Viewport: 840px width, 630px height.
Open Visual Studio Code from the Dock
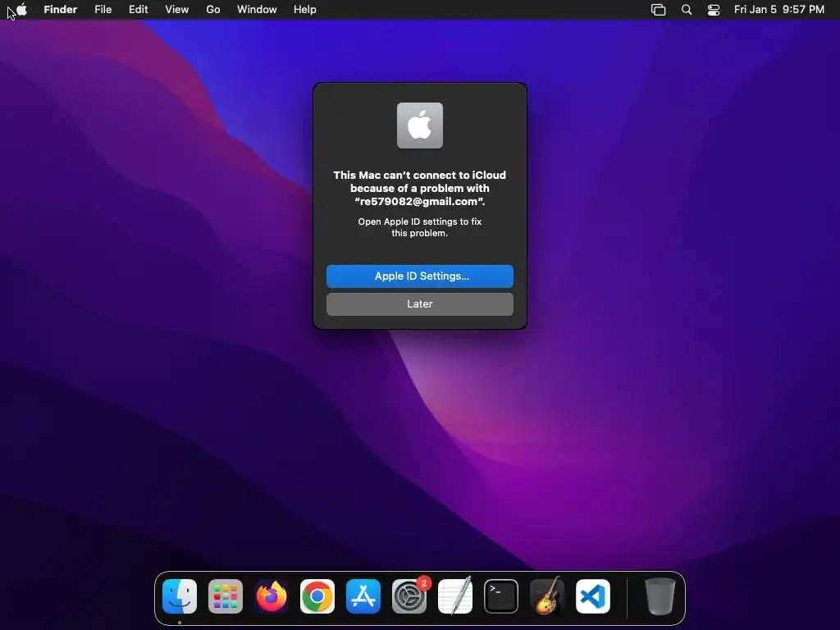click(x=593, y=596)
